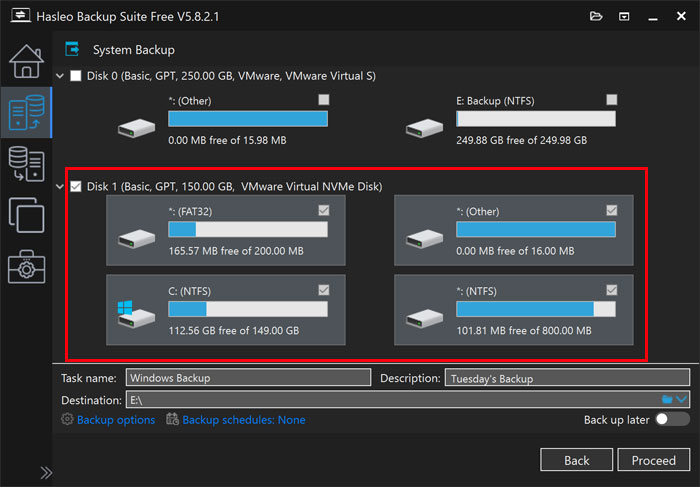700x487 pixels.
Task: Open the Tools briefcase sidebar icon
Action: coord(26,266)
